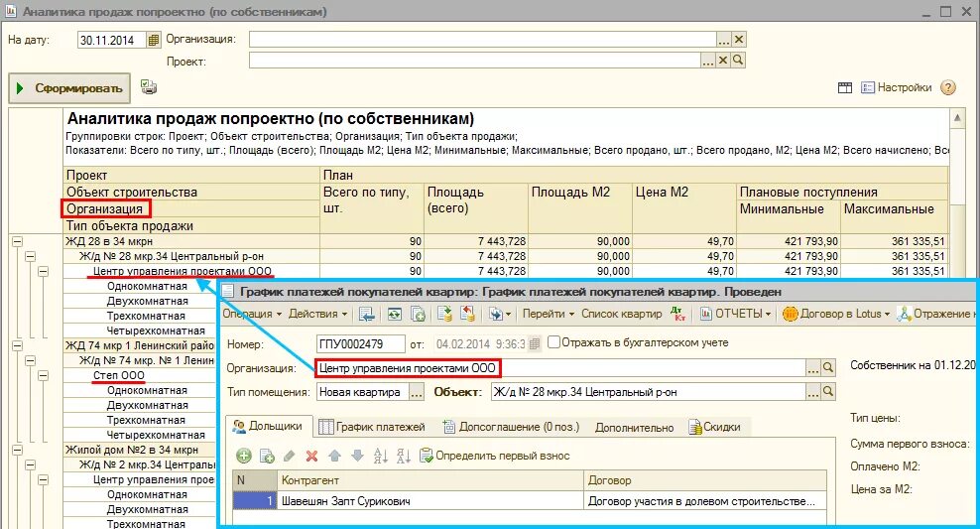The image size is (980, 529).
Task: Open the Действия menu
Action: pyautogui.click(x=317, y=314)
